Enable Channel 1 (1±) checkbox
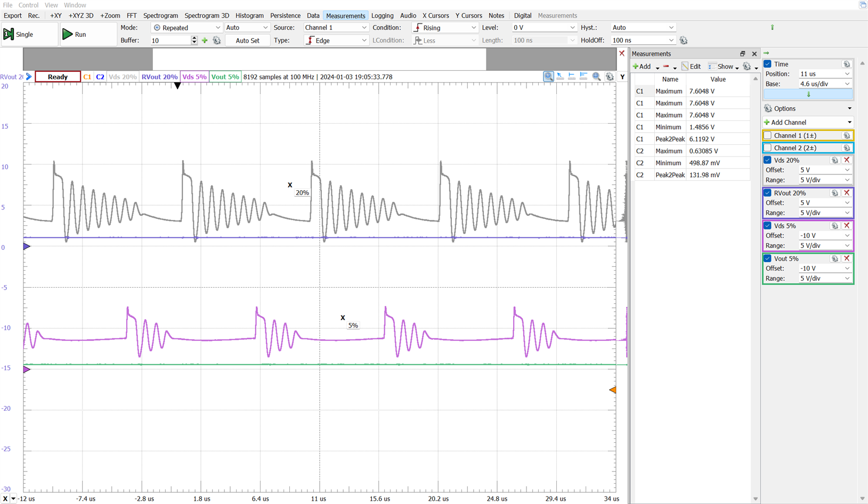868x504 pixels. pos(768,135)
